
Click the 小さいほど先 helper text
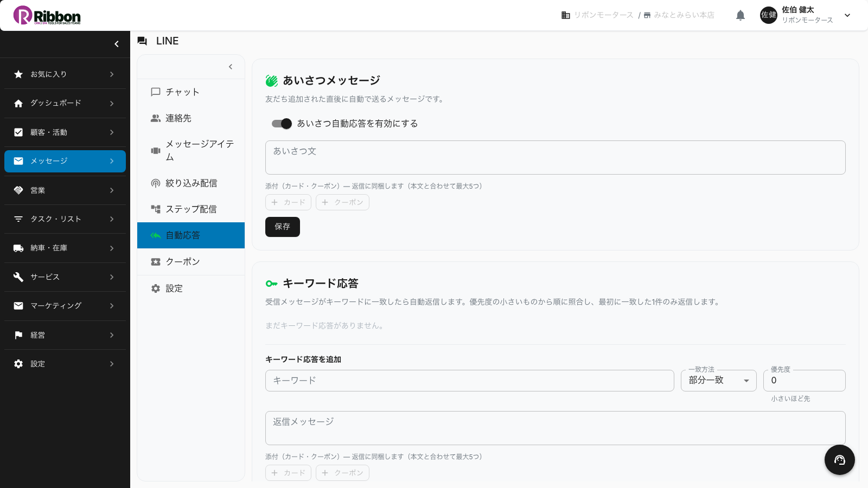pyautogui.click(x=790, y=399)
